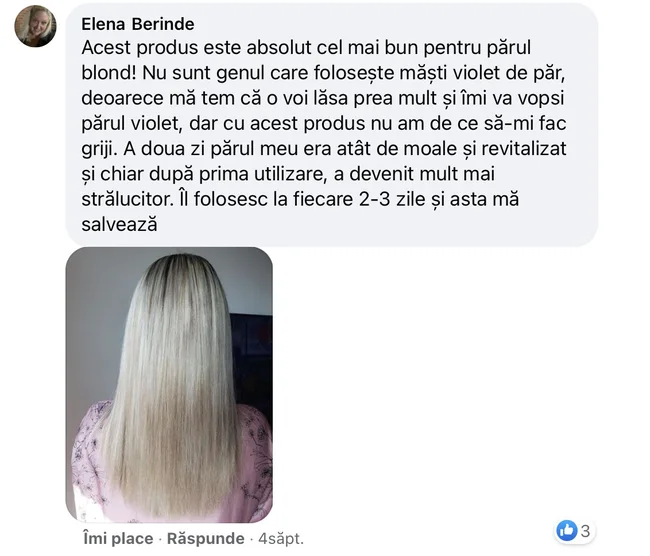Screen dimensions: 650x556
Task: Click the phrase '2-3 zile' in comment
Action: pyautogui.click(x=392, y=199)
